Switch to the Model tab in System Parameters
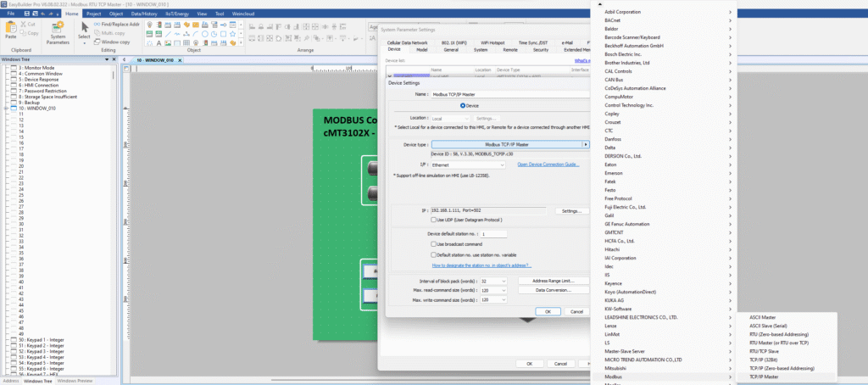The width and height of the screenshot is (868, 385). pos(422,49)
